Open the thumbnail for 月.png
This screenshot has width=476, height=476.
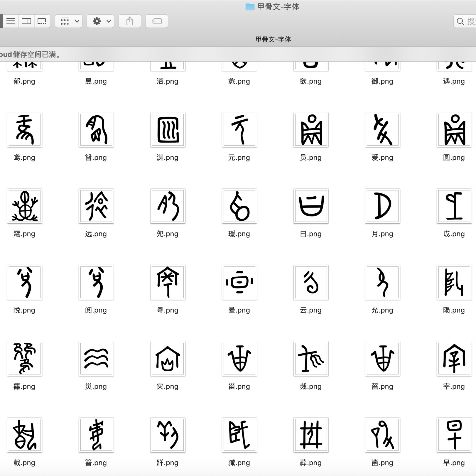click(x=382, y=206)
